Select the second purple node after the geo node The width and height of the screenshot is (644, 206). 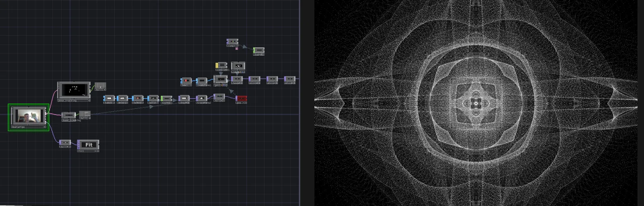point(254,80)
